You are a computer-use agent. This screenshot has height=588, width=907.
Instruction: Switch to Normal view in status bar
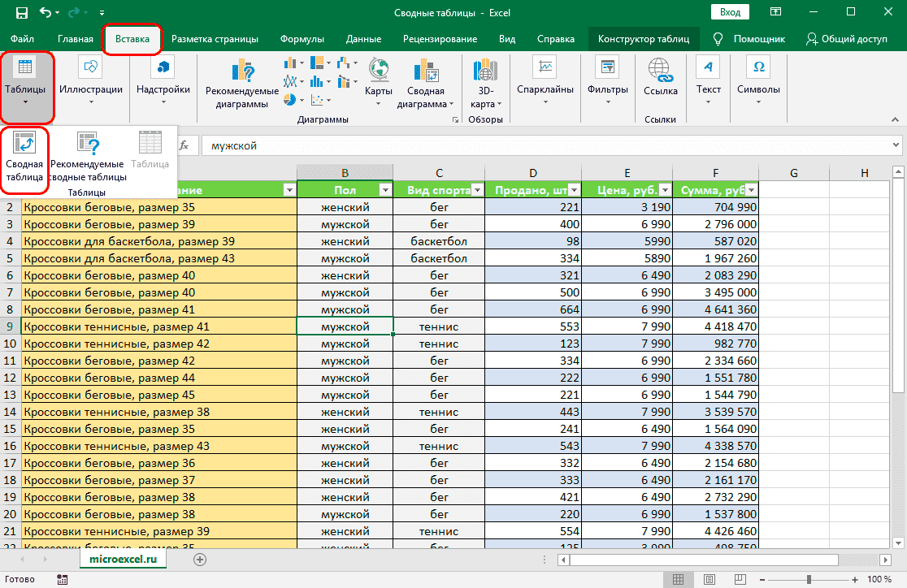676,579
